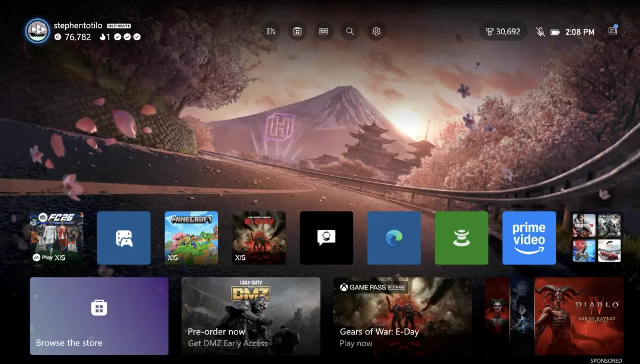The height and width of the screenshot is (364, 640).
Task: Open the Microsoft Store icon in top bar
Action: [297, 31]
